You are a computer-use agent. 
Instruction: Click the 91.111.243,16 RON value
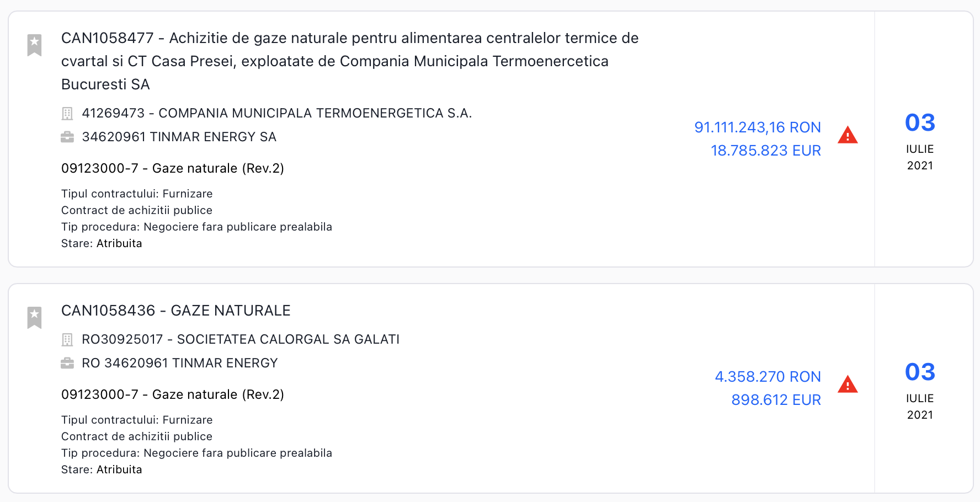757,127
